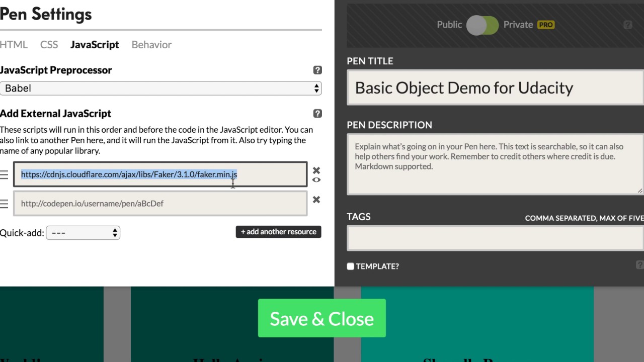Switch to HTML settings tab
Viewport: 644px width, 362px height.
(x=14, y=45)
